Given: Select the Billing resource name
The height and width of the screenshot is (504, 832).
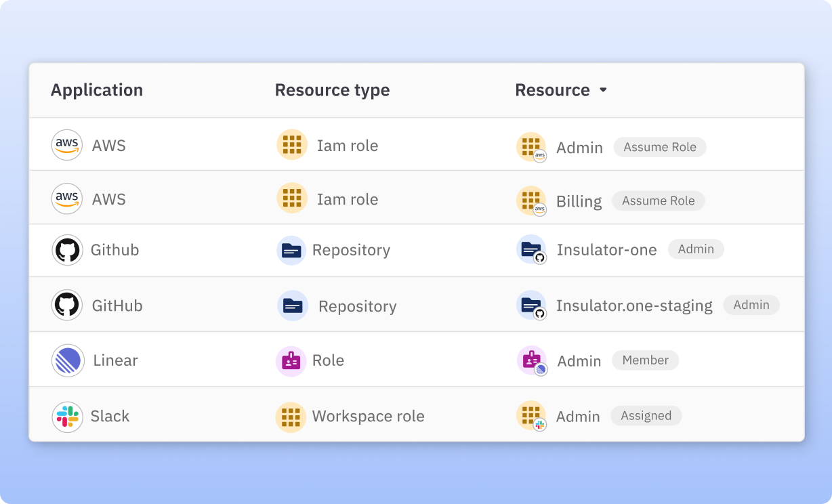Looking at the screenshot, I should 579,201.
